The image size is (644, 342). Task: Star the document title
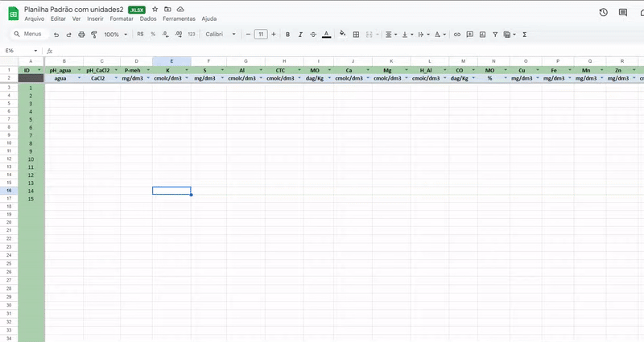pyautogui.click(x=155, y=9)
